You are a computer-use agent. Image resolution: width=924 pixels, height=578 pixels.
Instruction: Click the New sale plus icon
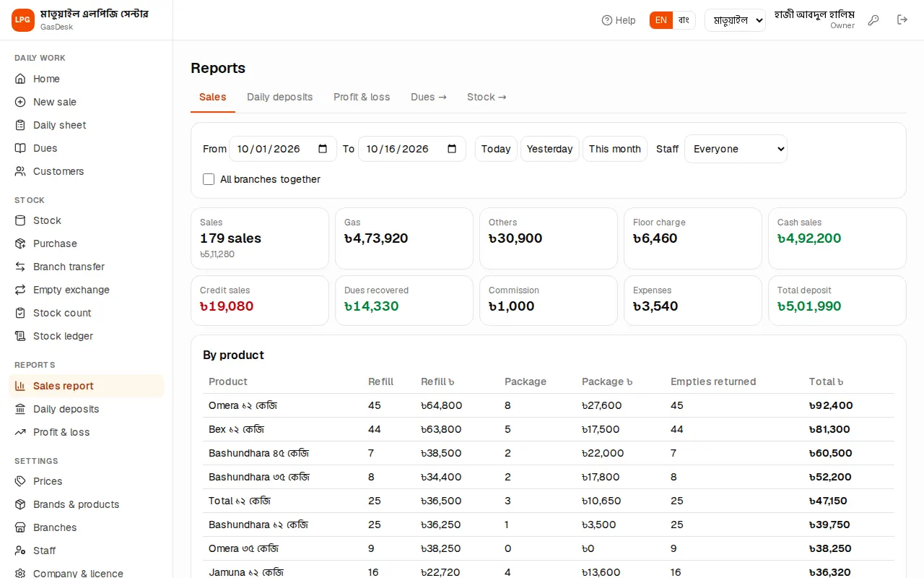[20, 102]
